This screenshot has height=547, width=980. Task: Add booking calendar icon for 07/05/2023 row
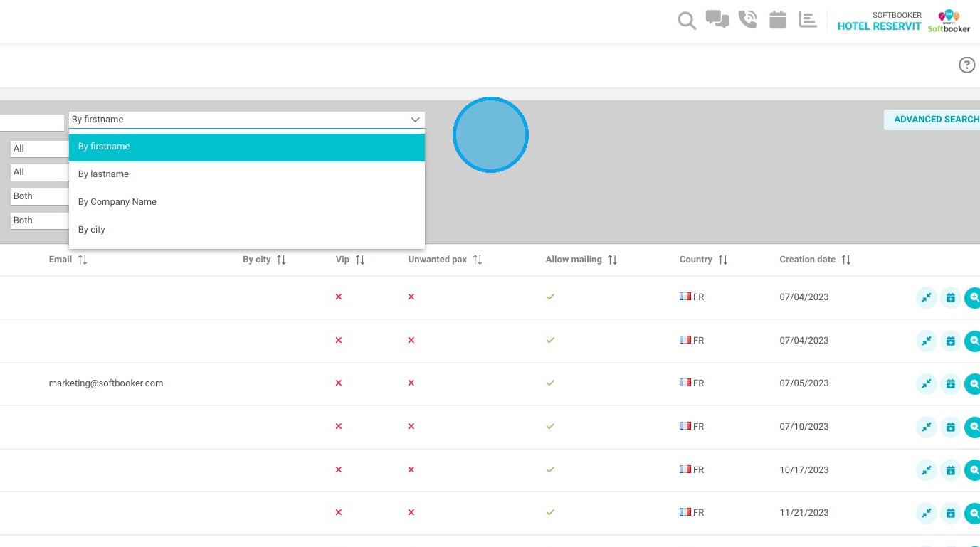point(951,384)
